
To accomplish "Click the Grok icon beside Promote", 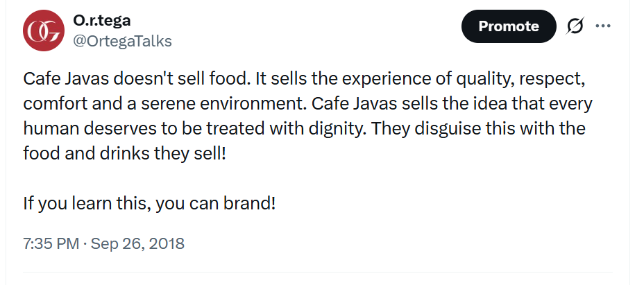I will pyautogui.click(x=575, y=26).
